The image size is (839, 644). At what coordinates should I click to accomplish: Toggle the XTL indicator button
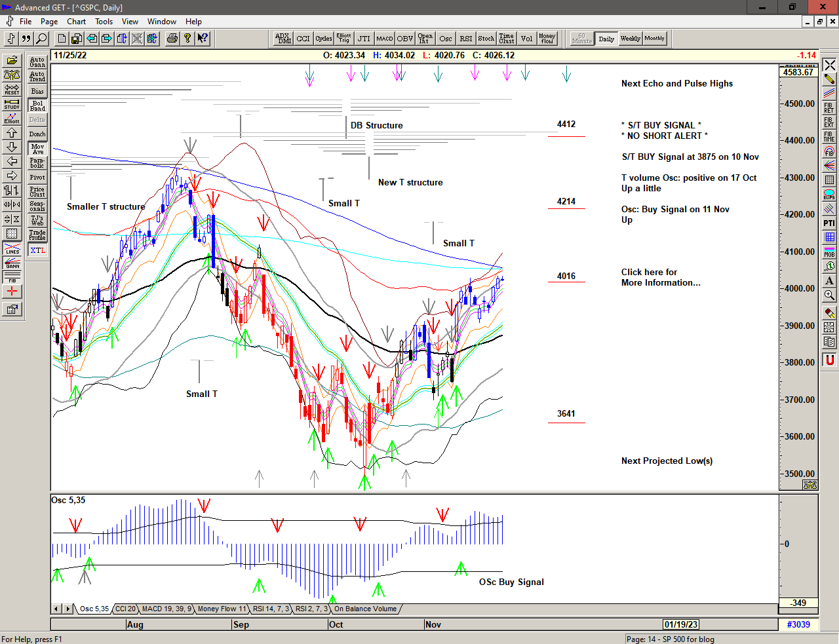click(37, 250)
